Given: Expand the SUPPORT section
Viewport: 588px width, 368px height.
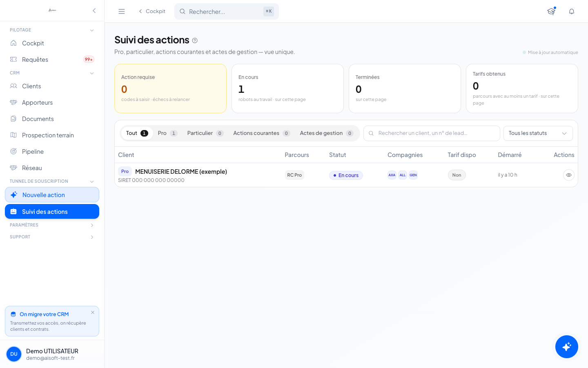Looking at the screenshot, I should pos(92,237).
